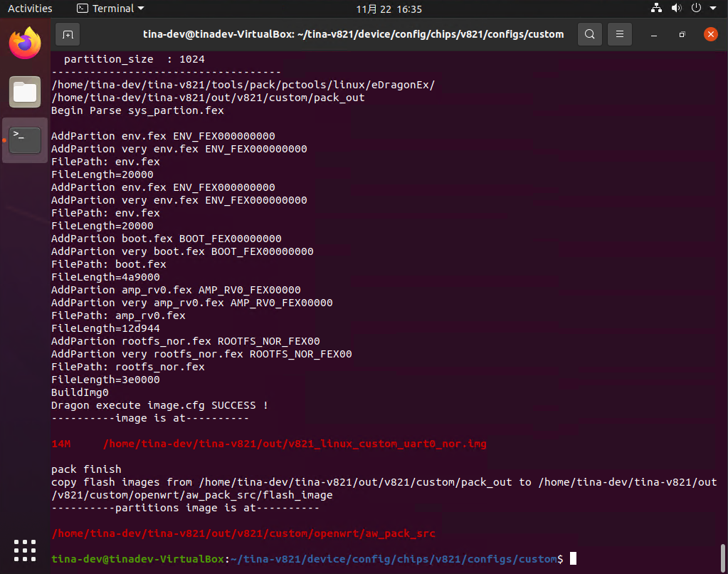This screenshot has height=574, width=728.
Task: Click the terminal window title
Action: point(353,34)
